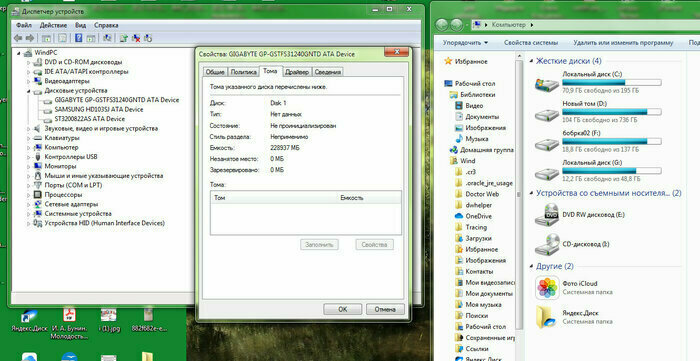Expand the Мониторы node
The image size is (700, 361).
(29, 166)
